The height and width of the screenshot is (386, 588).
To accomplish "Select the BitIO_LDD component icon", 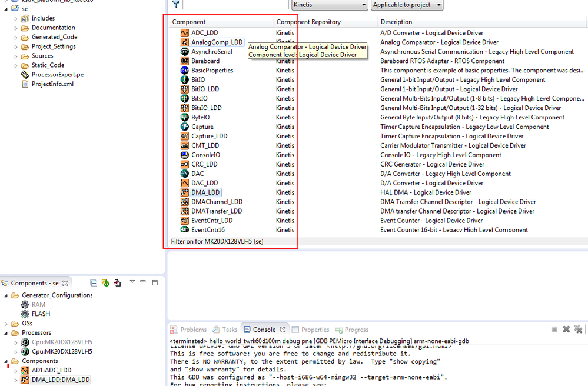I will pos(184,89).
